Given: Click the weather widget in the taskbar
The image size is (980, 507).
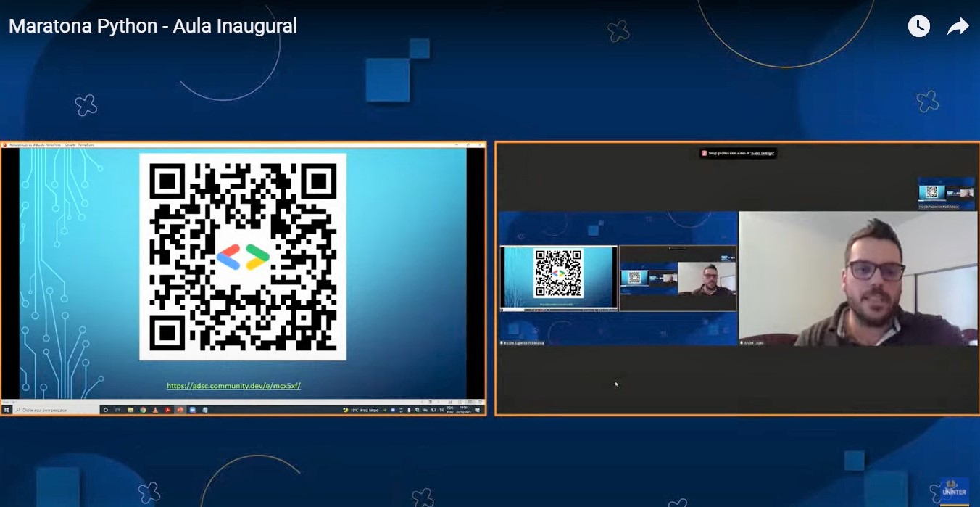Looking at the screenshot, I should tap(363, 410).
